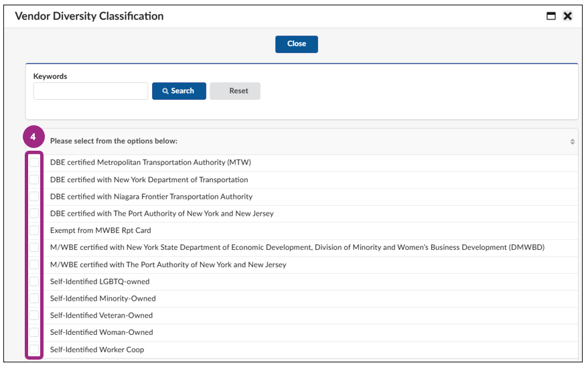Click the blue Close button

[297, 44]
